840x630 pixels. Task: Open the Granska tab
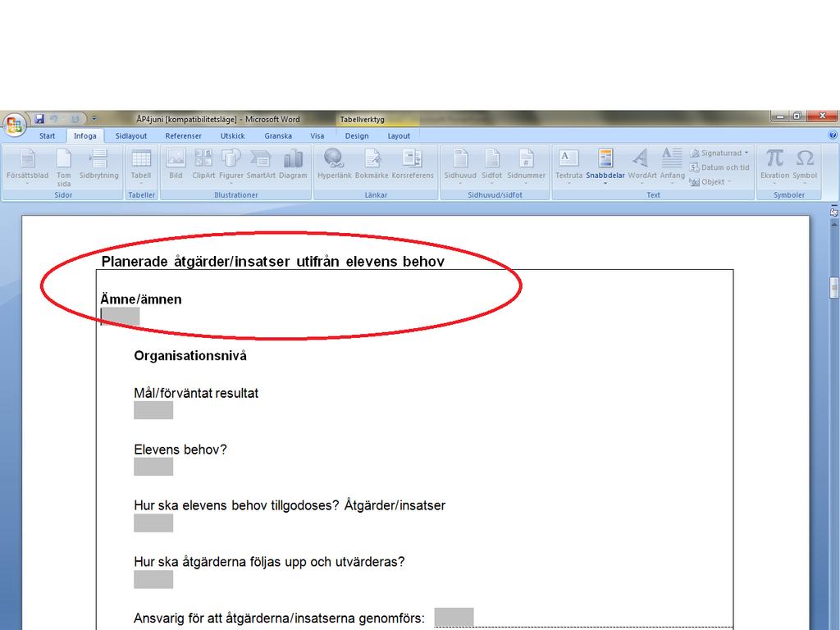coord(278,136)
